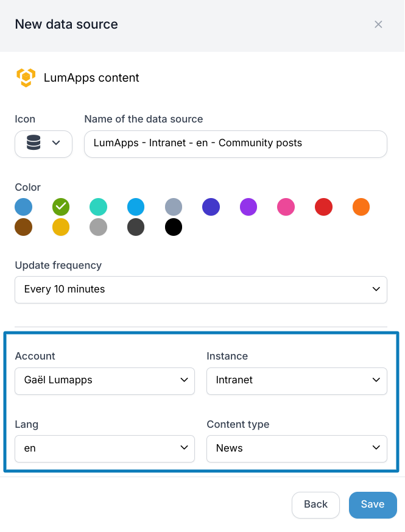Close the New data source dialog
405x532 pixels.
coord(378,24)
